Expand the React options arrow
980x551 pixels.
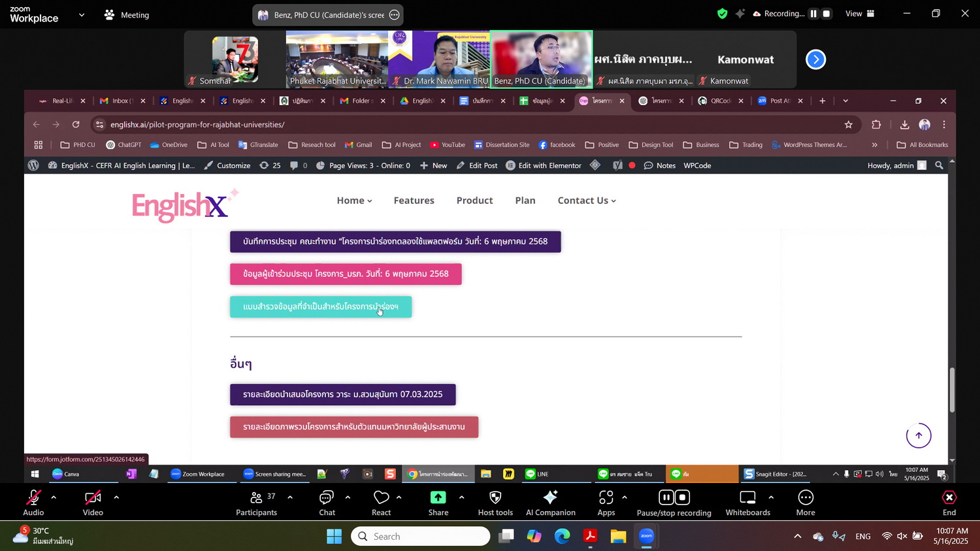point(399,497)
